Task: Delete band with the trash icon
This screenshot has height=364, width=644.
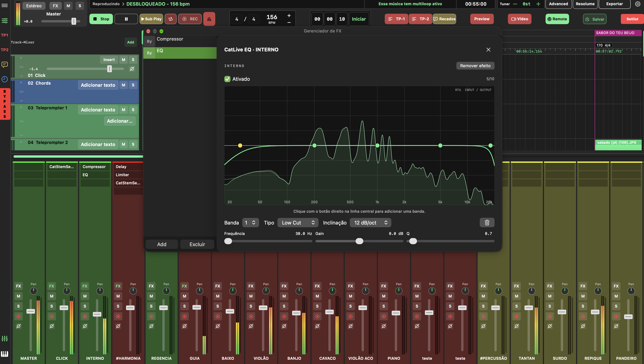Action: pyautogui.click(x=487, y=222)
